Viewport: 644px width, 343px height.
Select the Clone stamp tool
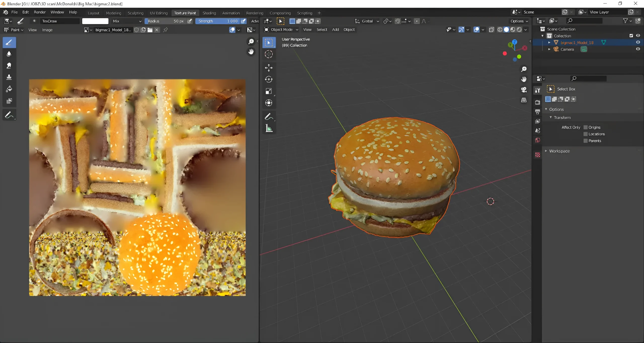point(9,77)
